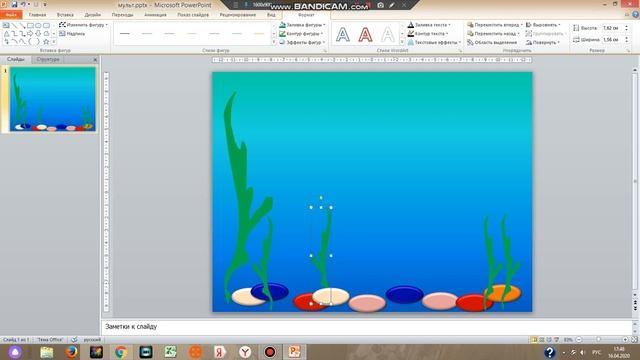Click the Заметки к слайду notes area

coord(367,327)
